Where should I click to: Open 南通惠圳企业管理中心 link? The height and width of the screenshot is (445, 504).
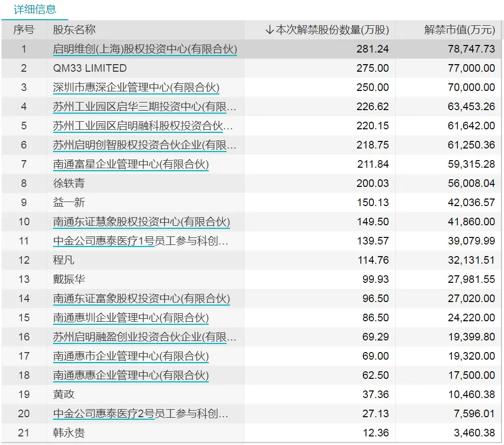click(130, 318)
